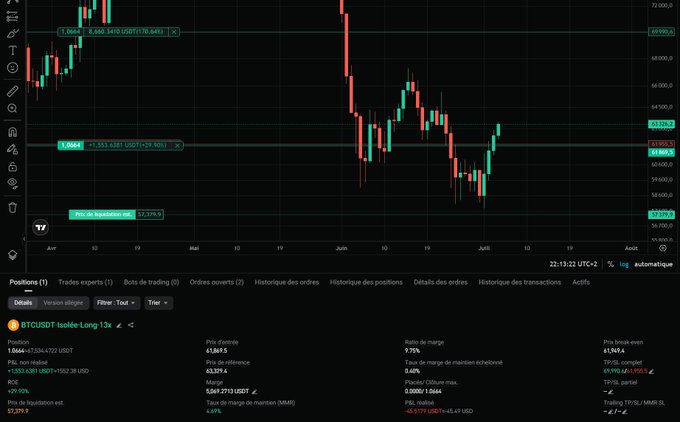The image size is (680, 422).
Task: Click the Prix de liquidation est. chart label
Action: click(x=102, y=214)
